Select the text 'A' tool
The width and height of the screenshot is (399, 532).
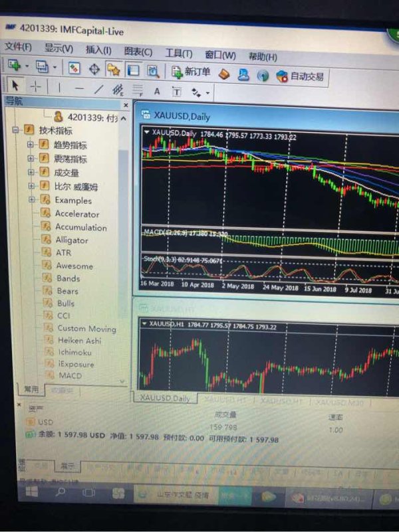(157, 91)
